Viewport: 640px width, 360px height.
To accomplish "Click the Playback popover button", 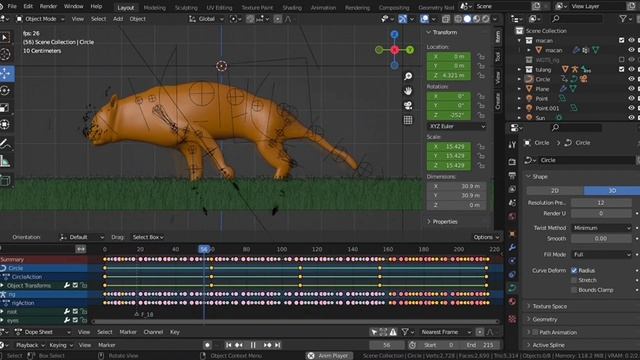I will (x=29, y=345).
